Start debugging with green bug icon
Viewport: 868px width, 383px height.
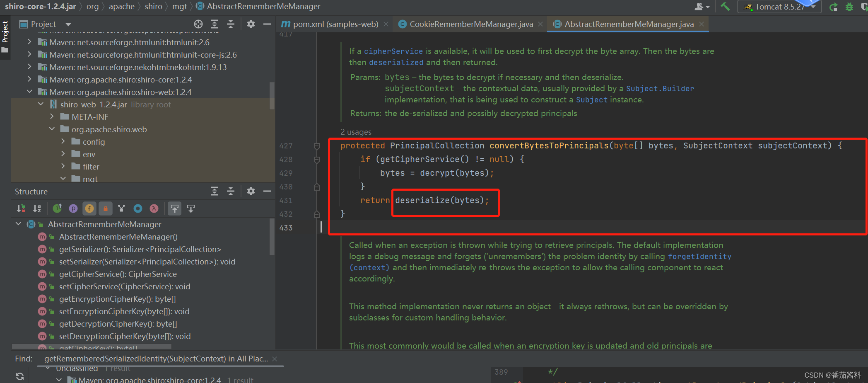849,7
